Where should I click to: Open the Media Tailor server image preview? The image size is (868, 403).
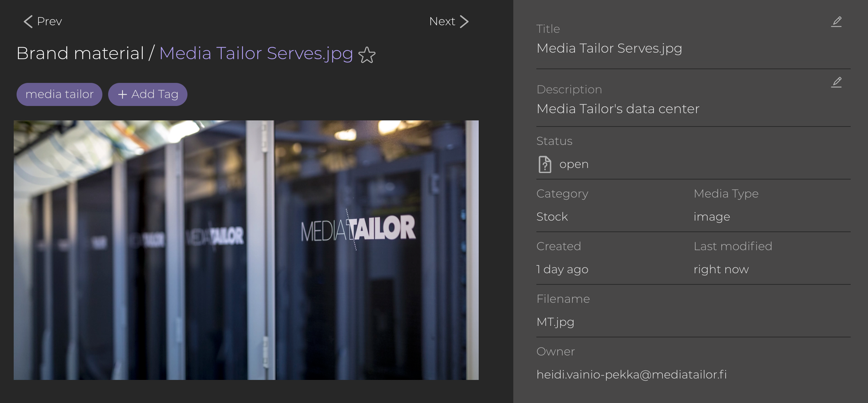(x=246, y=250)
